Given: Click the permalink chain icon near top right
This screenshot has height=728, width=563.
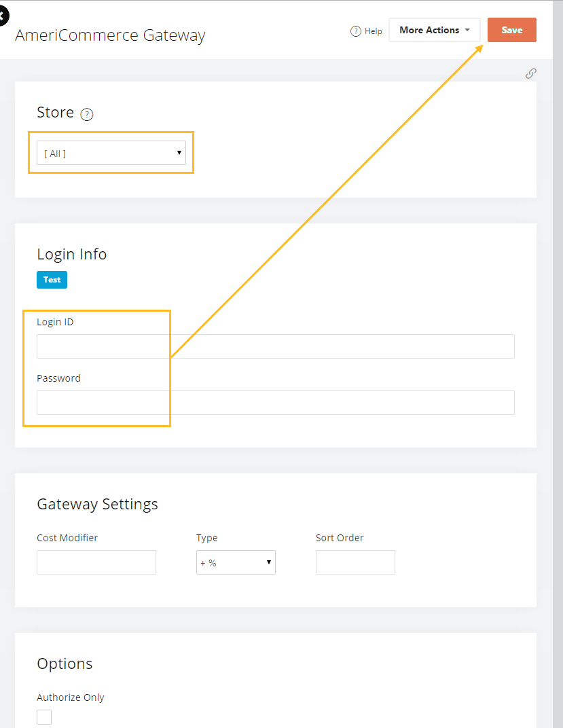Looking at the screenshot, I should 530,73.
